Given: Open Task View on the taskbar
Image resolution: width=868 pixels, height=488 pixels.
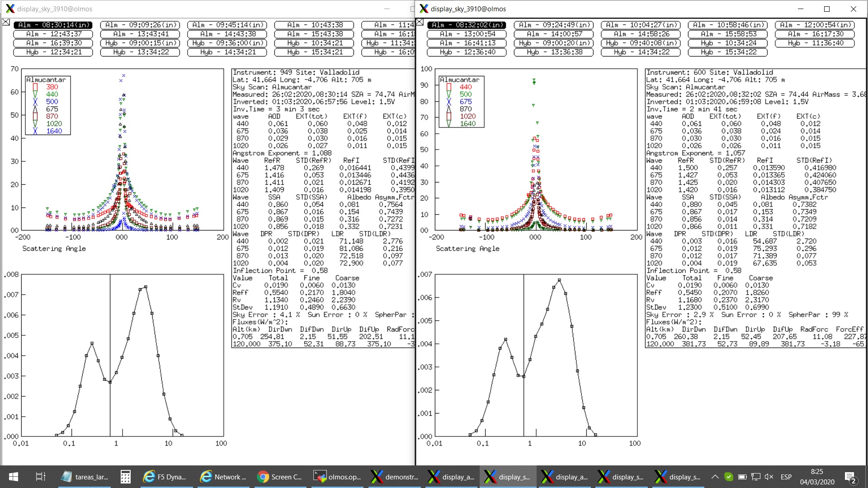Looking at the screenshot, I should [40, 477].
